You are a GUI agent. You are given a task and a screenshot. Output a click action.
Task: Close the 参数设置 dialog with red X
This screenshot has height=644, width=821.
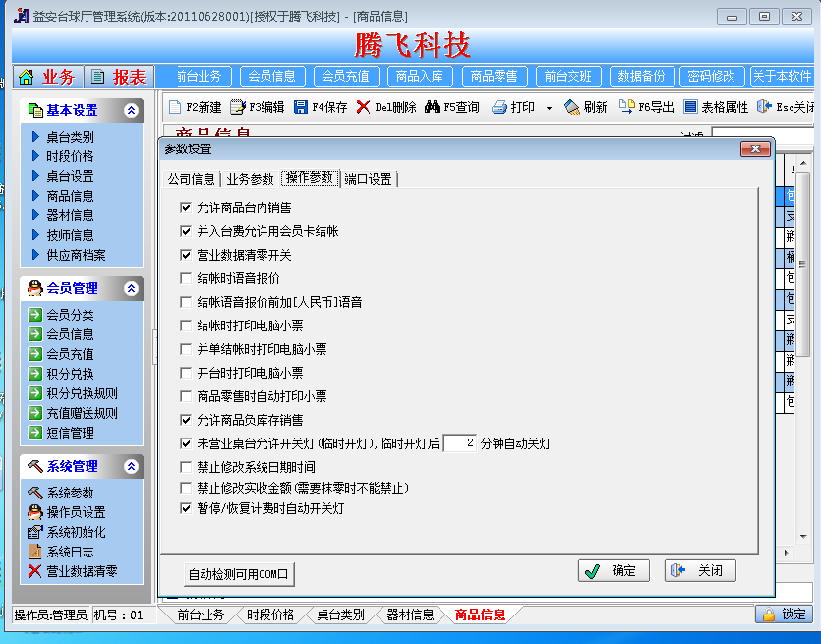[x=755, y=149]
